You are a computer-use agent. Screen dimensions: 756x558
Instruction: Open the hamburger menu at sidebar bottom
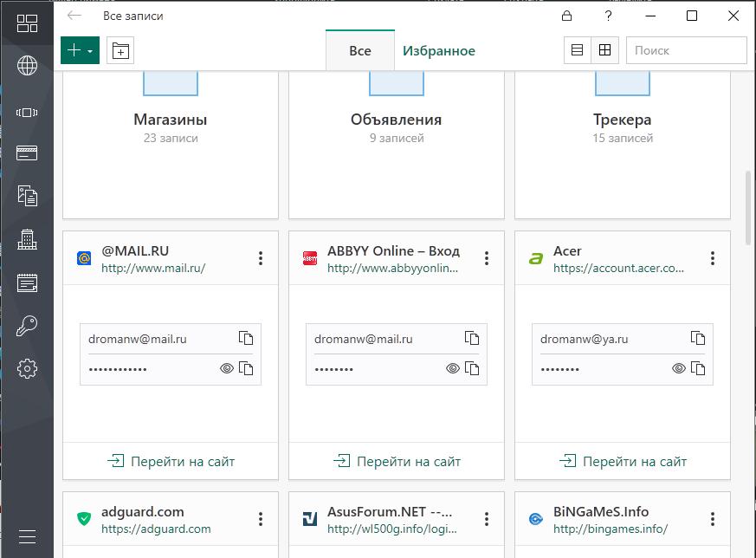27,536
